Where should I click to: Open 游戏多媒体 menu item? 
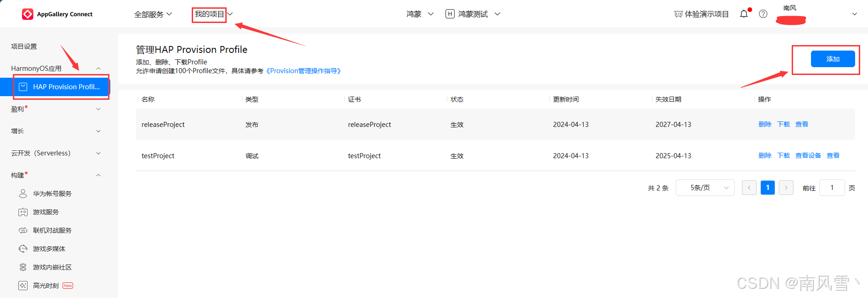point(49,249)
